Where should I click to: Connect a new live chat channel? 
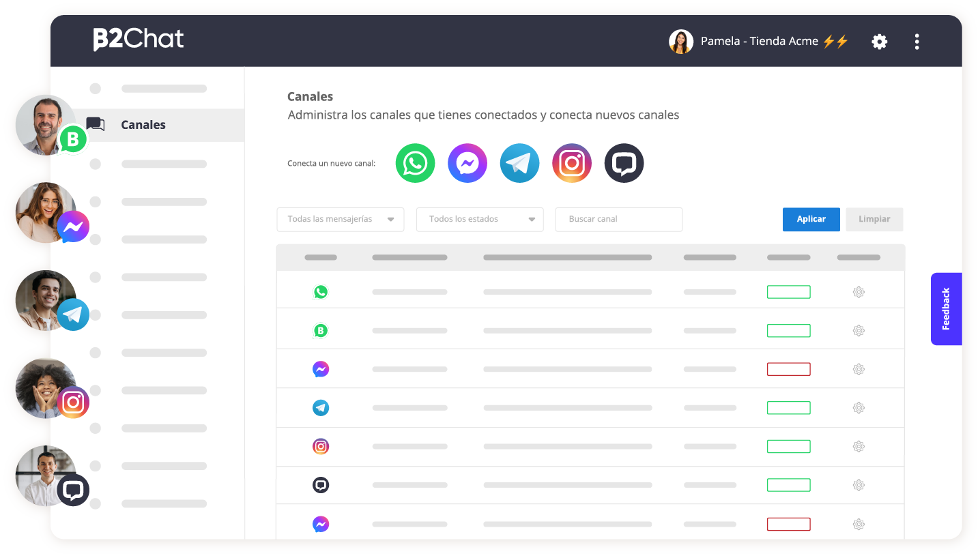click(x=624, y=164)
